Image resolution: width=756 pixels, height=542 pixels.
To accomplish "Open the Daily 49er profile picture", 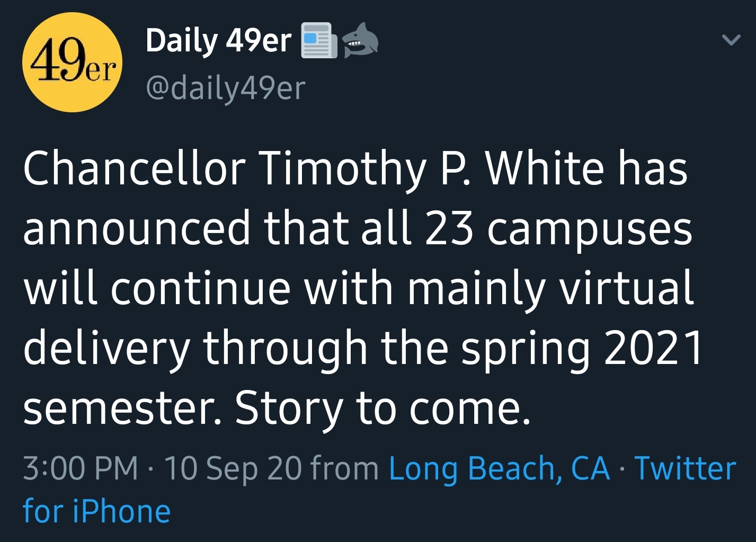I will [x=72, y=63].
